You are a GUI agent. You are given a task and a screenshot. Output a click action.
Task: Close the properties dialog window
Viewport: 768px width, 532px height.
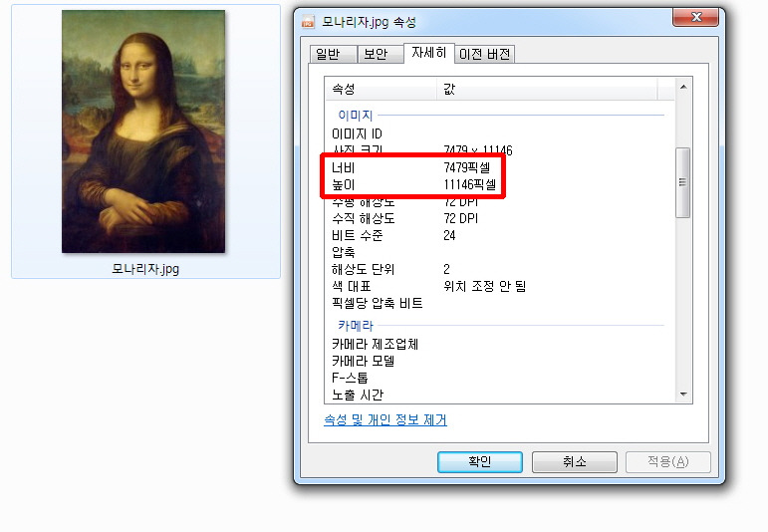pyautogui.click(x=695, y=17)
